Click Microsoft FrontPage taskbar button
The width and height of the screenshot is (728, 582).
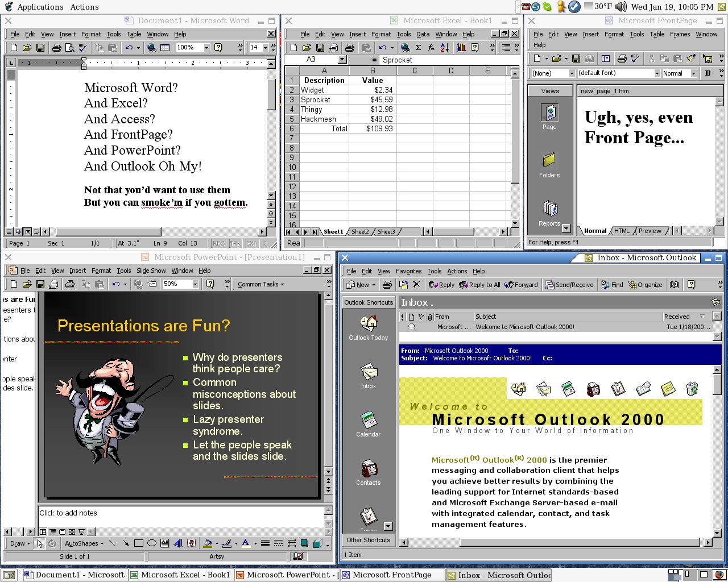tap(391, 575)
